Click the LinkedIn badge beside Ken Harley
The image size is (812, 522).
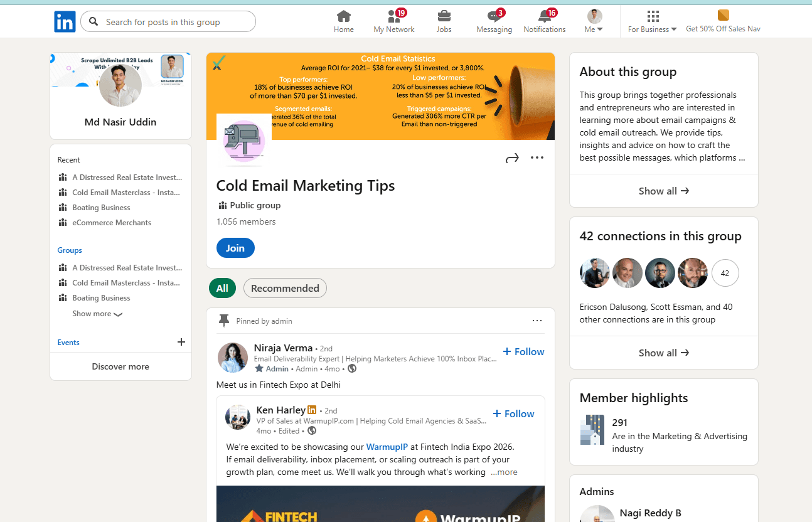coord(312,410)
